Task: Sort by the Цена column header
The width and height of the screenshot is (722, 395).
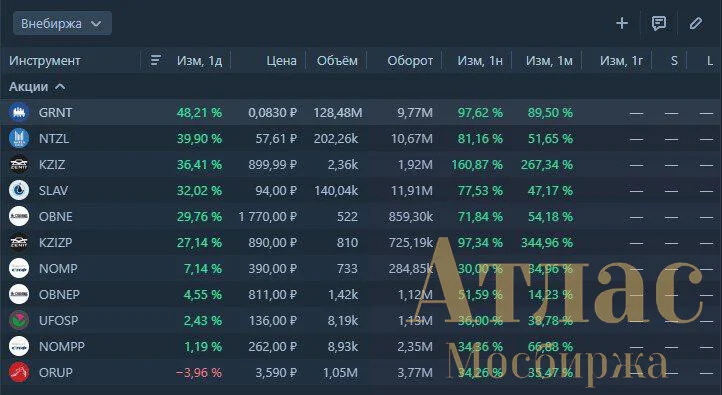Action: click(281, 61)
